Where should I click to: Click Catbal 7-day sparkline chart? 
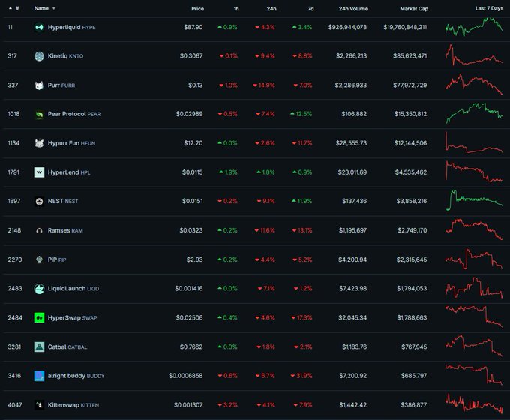tap(474, 346)
